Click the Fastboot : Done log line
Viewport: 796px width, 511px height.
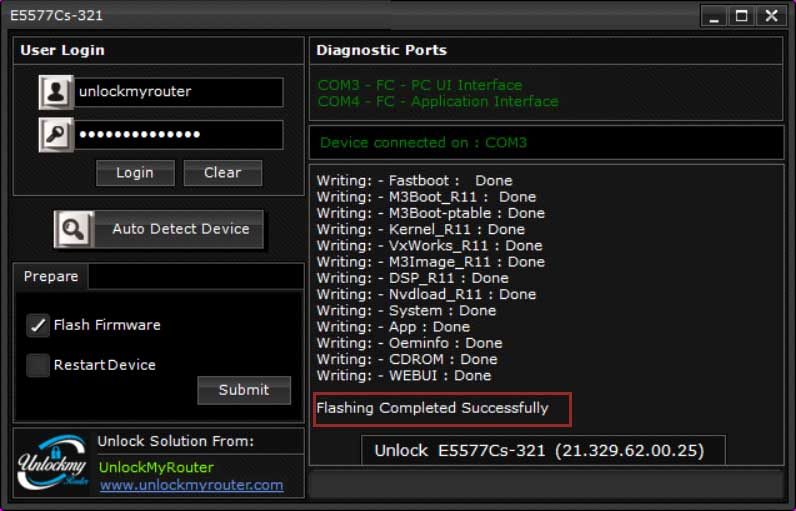pos(414,181)
